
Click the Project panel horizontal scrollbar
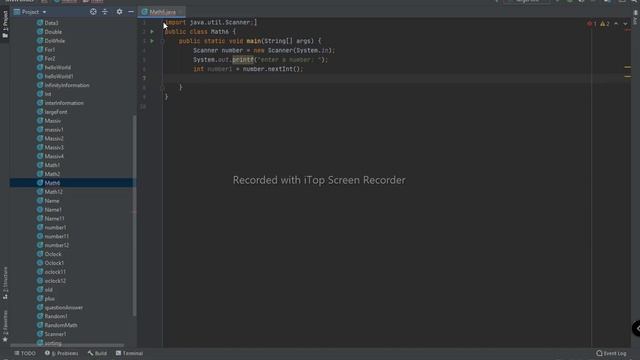pyautogui.click(x=67, y=346)
